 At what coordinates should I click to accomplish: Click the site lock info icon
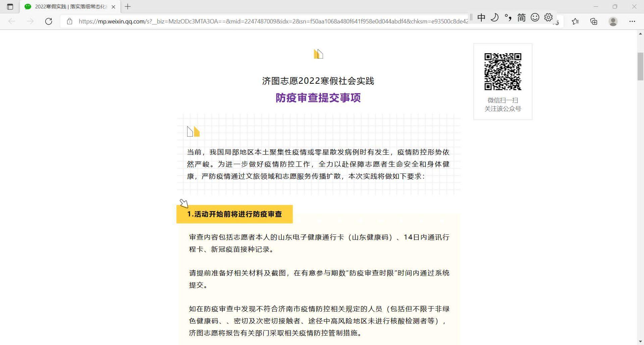[69, 21]
